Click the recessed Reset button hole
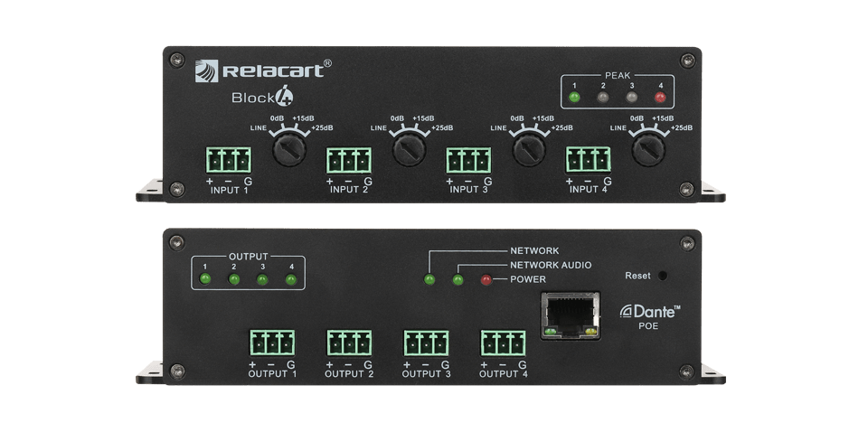868x423 pixels. click(x=663, y=275)
